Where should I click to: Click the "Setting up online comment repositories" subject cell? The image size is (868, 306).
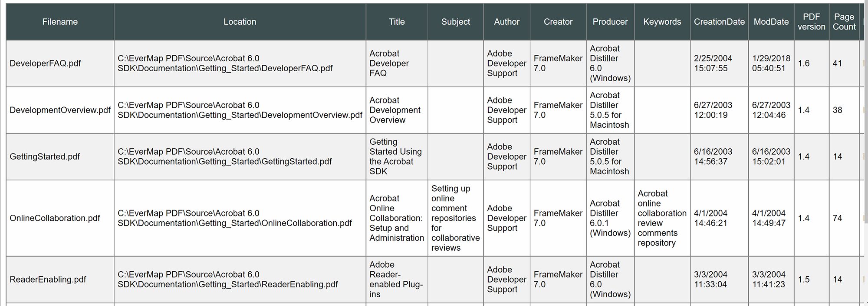455,218
